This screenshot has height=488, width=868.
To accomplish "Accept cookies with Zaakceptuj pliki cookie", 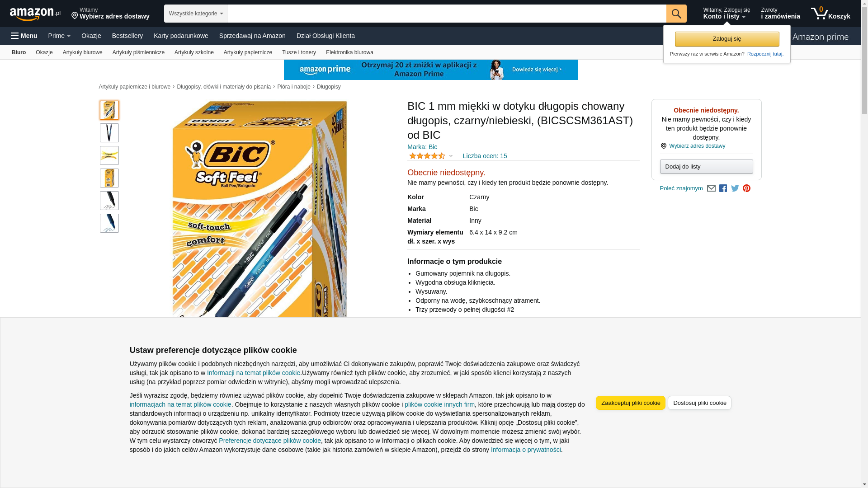I will tap(630, 403).
